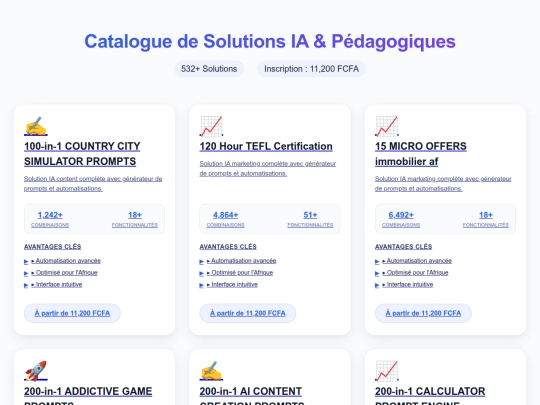Click price button on COUNTRY CITY SIMULATOR card
The height and width of the screenshot is (405, 540).
(x=72, y=313)
